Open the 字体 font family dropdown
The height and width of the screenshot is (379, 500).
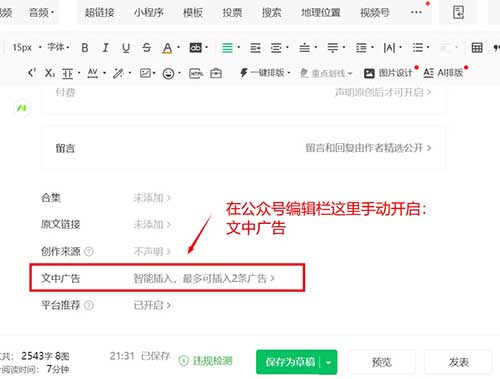(x=58, y=47)
